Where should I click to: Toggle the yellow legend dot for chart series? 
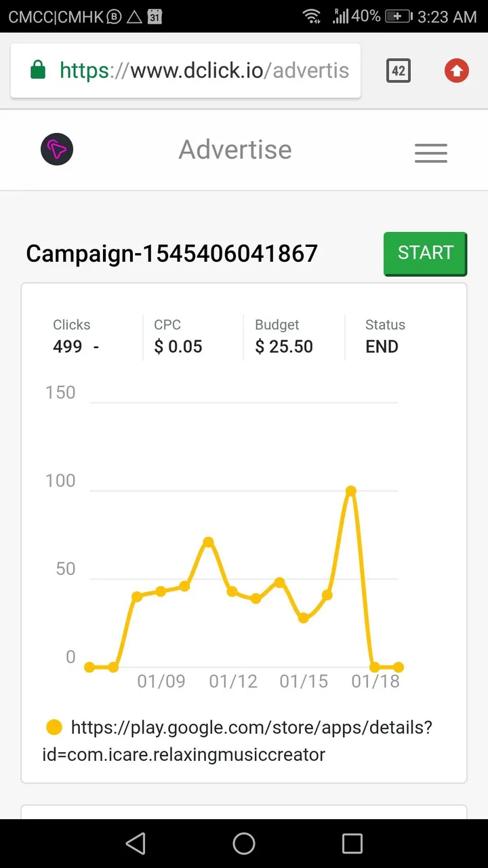pos(54,728)
